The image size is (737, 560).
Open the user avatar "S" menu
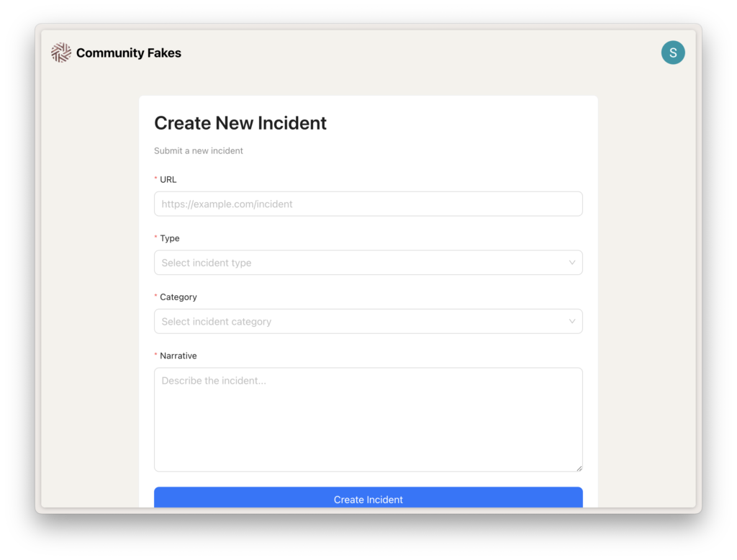pos(673,53)
